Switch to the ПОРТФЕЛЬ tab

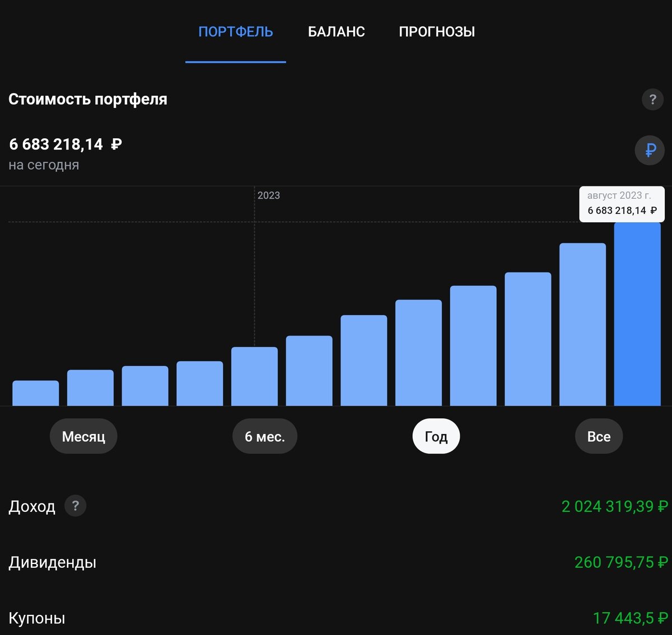click(236, 32)
